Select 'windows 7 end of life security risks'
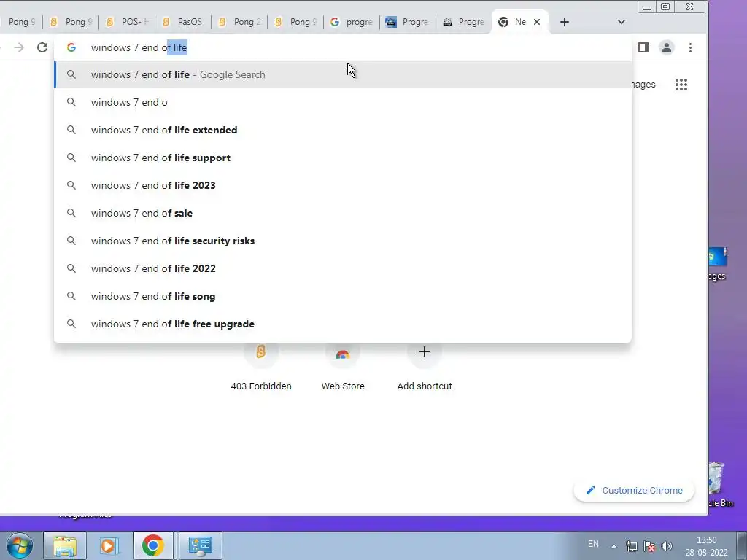This screenshot has height=560, width=747. coord(343,241)
